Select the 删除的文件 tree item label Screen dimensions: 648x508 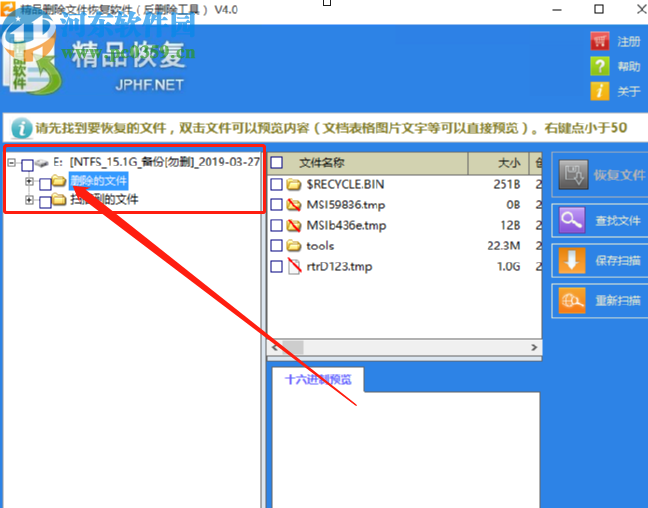click(98, 181)
